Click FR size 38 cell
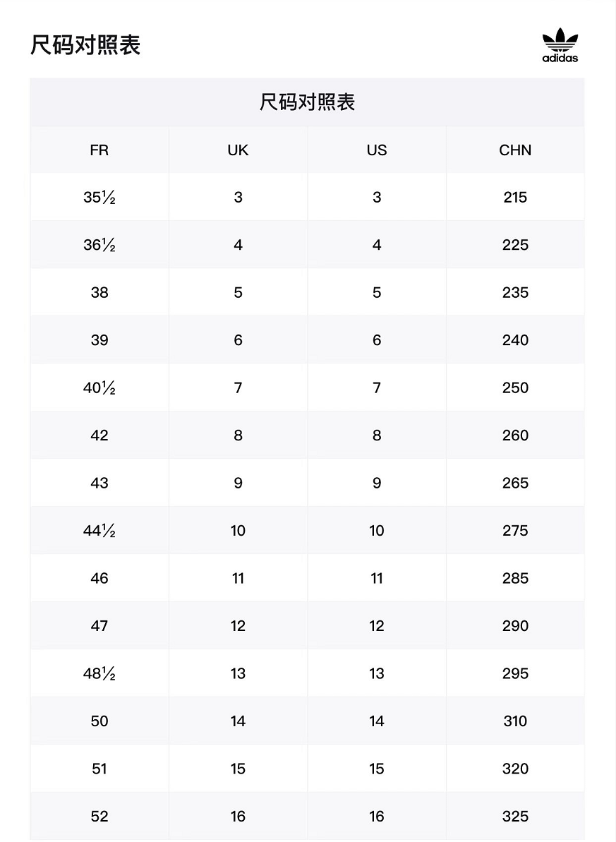Screen dimensions: 616x842 (x=99, y=292)
